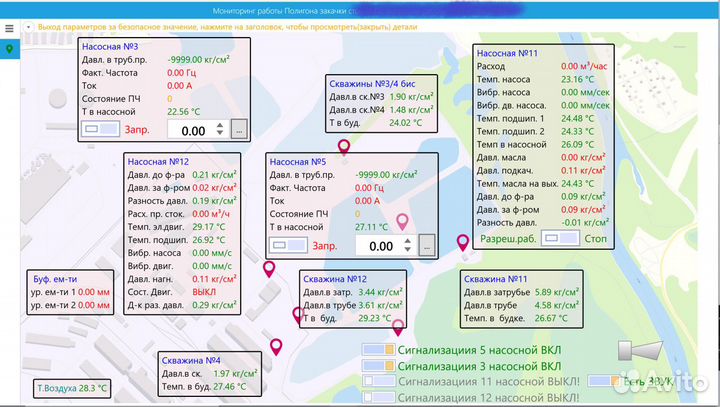Viewport: 720px width, 407px height.
Task: Click the 29.17 °C Темп. эл.двиг. value
Action: (209, 227)
